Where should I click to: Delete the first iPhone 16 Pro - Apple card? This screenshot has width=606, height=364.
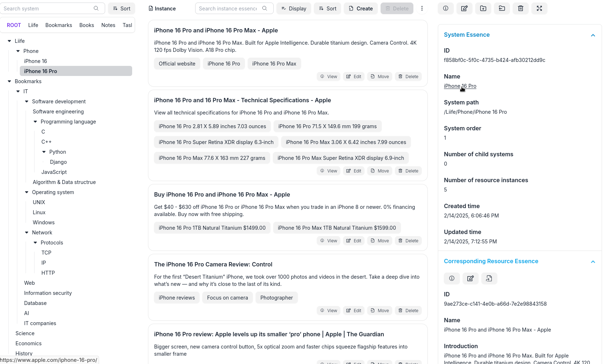pos(409,76)
